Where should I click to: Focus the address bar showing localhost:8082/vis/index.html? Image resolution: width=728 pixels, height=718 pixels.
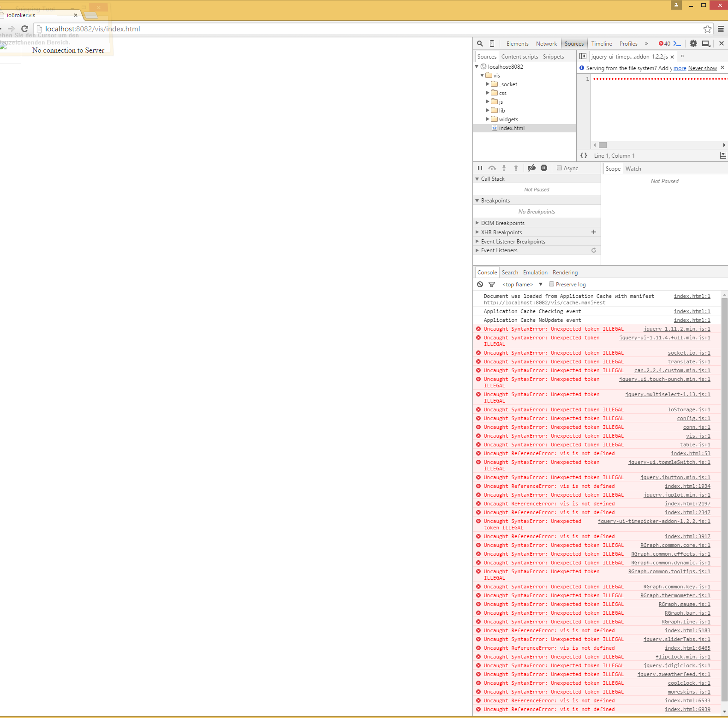369,29
